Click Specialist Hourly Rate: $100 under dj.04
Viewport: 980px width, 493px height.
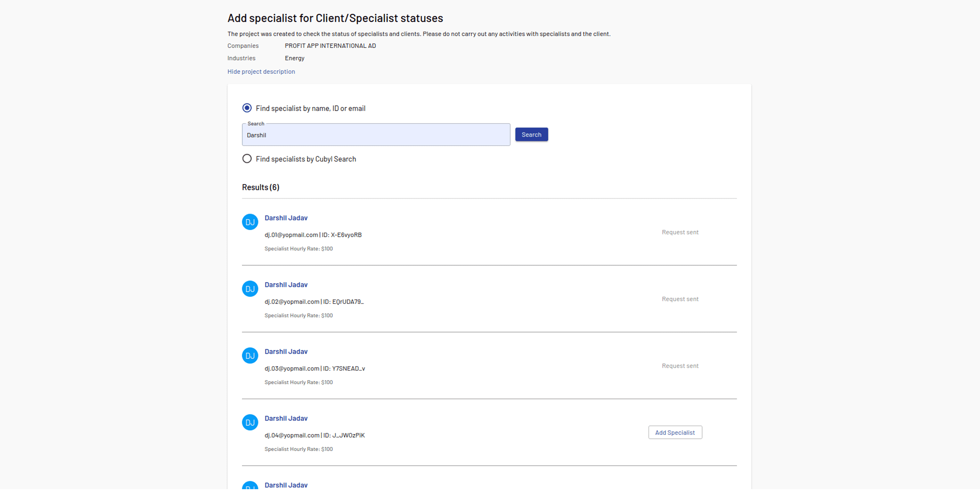point(298,449)
